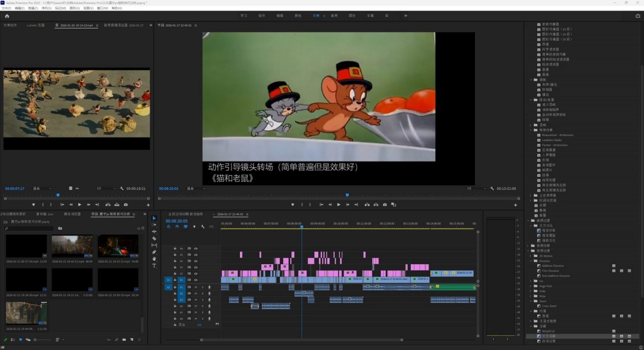Click the Home icon in the workspace bar
The width and height of the screenshot is (644, 350).
tap(7, 16)
